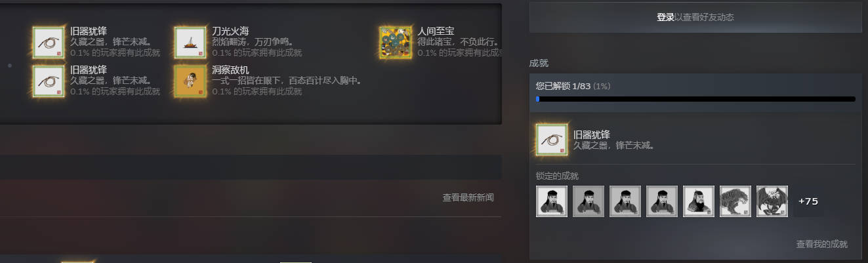The width and height of the screenshot is (868, 263).
Task: Click the 登录 link
Action: tap(665, 18)
